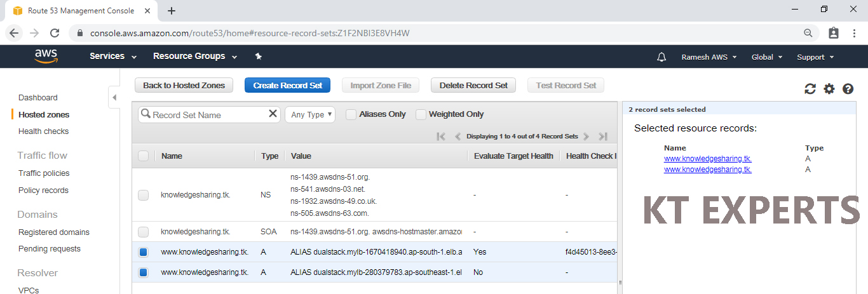Click the Evaluate Target Health column header
868x294 pixels.
click(513, 156)
